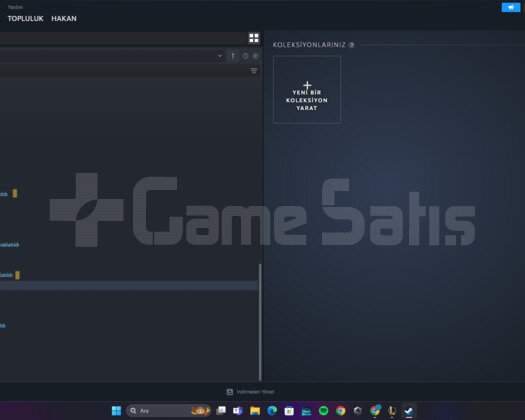Launch Microsoft Teams from the taskbar
Image resolution: width=525 pixels, height=420 pixels.
(x=238, y=411)
